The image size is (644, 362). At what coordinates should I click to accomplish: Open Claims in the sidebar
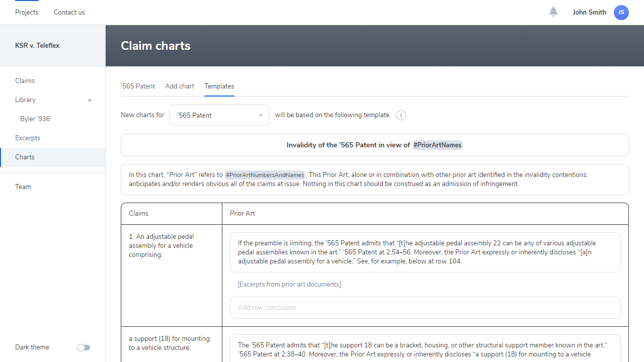(53, 80)
